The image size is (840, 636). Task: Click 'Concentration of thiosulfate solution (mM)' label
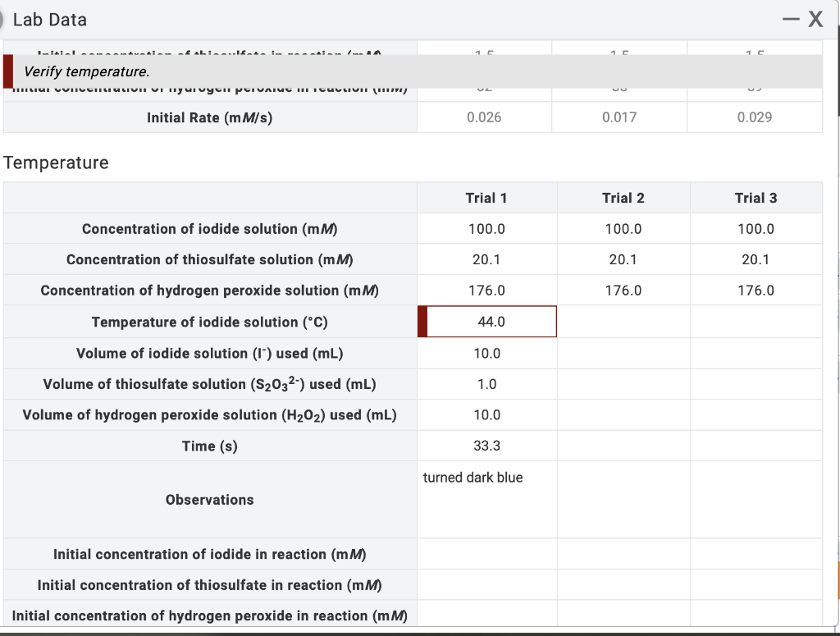[x=210, y=259]
